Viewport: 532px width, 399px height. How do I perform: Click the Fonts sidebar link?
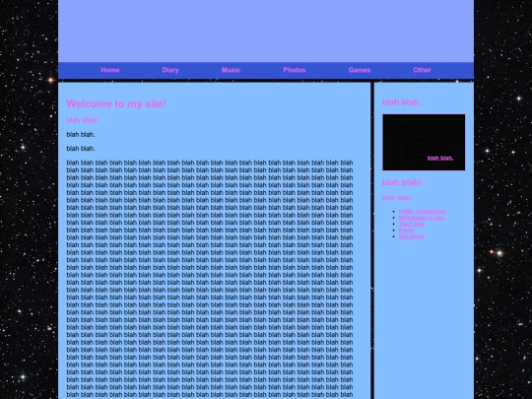click(406, 230)
